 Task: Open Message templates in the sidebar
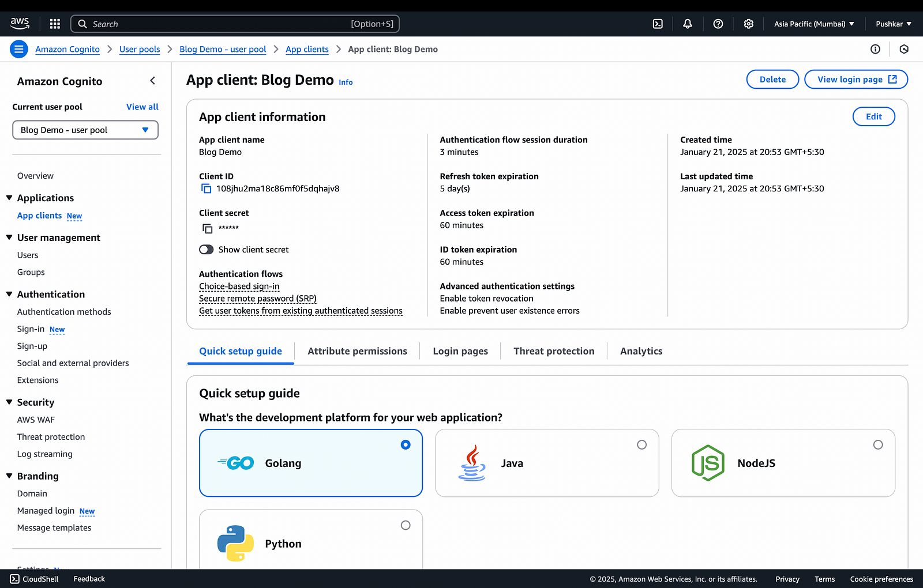54,528
